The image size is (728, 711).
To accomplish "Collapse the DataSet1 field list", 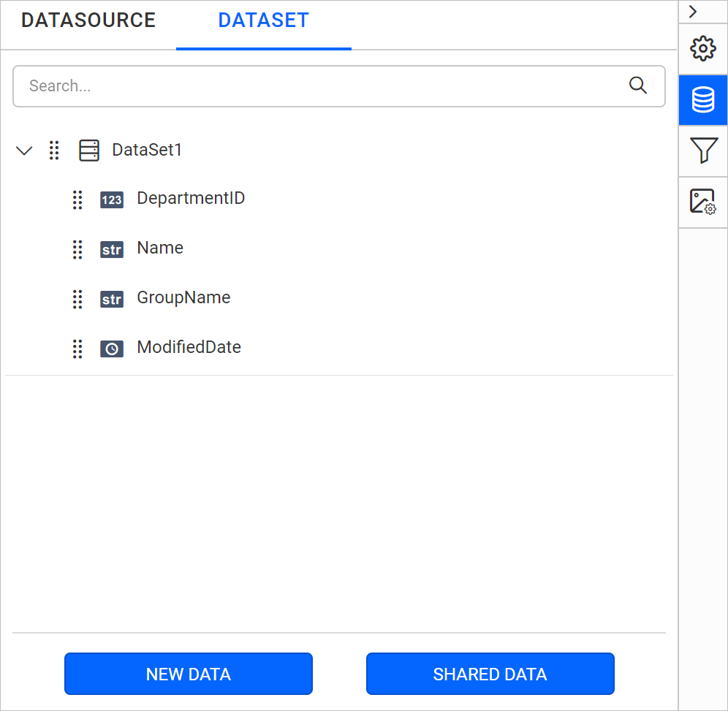I will click(24, 150).
